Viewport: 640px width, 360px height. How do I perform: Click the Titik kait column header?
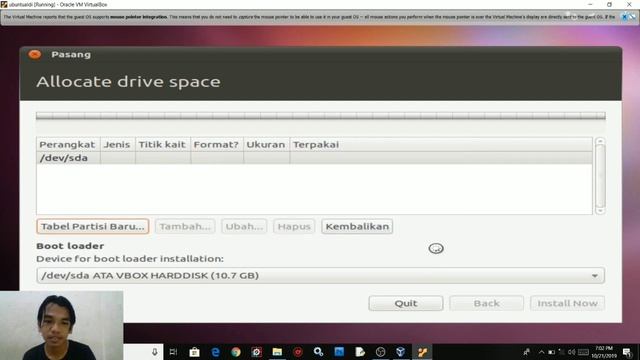[x=162, y=144]
